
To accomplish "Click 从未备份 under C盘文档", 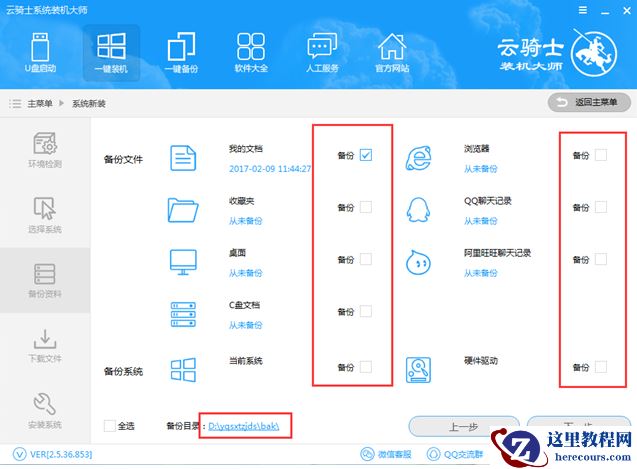I will point(245,325).
